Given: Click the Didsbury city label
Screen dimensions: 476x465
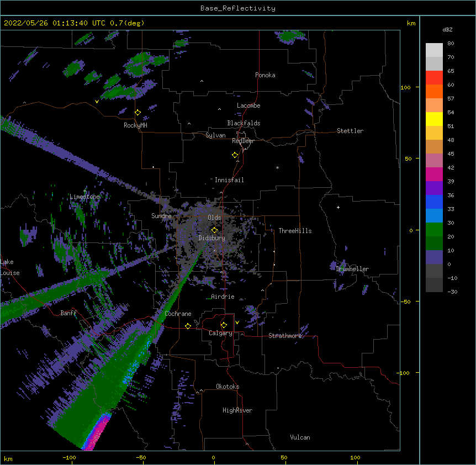Looking at the screenshot, I should tap(211, 238).
